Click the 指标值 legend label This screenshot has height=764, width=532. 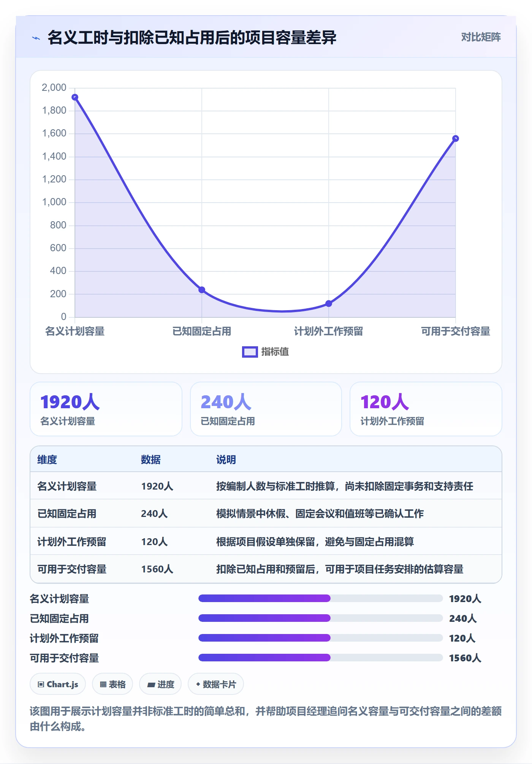(x=275, y=352)
